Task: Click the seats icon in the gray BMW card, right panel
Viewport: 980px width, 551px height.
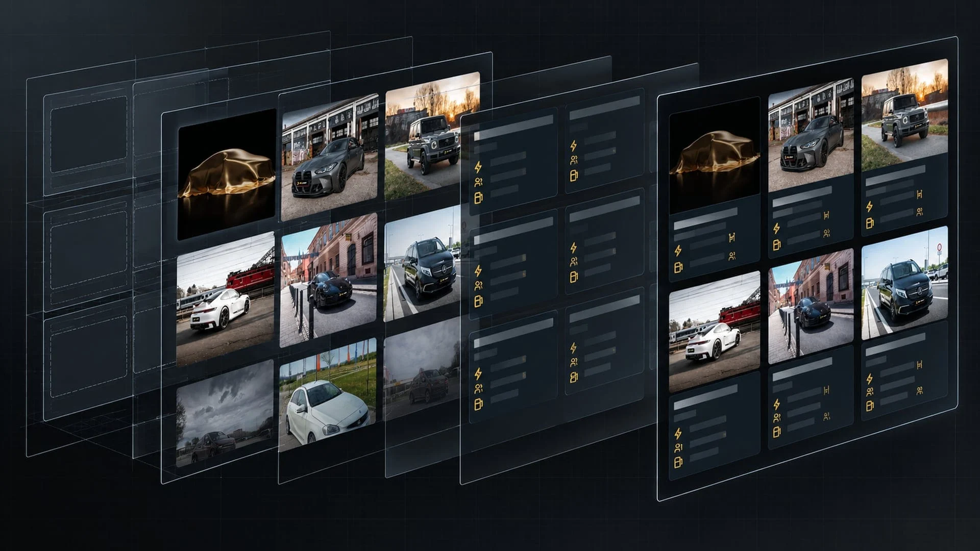Action: (x=826, y=233)
